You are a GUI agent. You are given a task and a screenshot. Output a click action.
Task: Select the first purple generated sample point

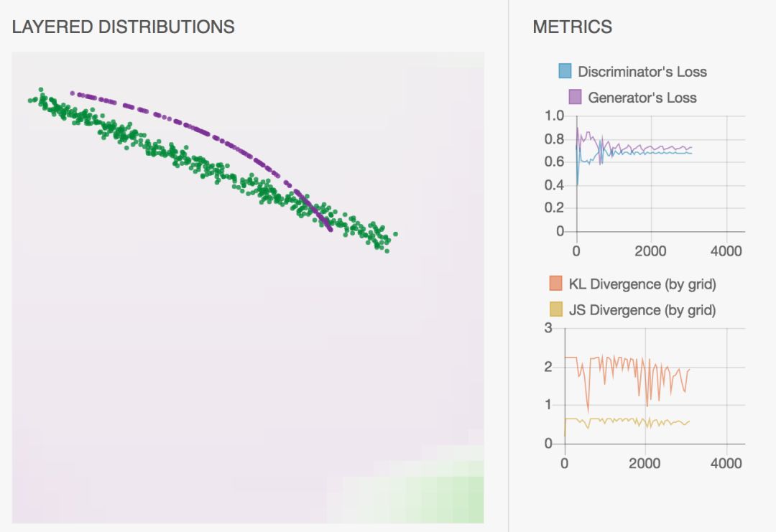coord(73,93)
